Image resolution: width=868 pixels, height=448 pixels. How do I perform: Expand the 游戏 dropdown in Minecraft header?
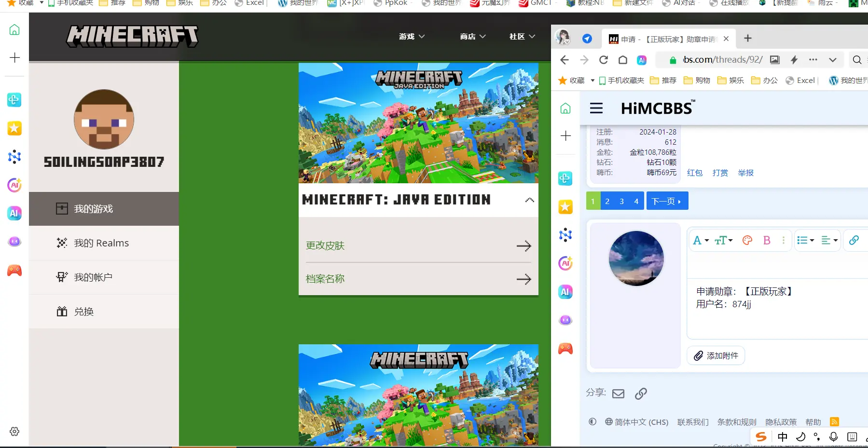coord(412,37)
